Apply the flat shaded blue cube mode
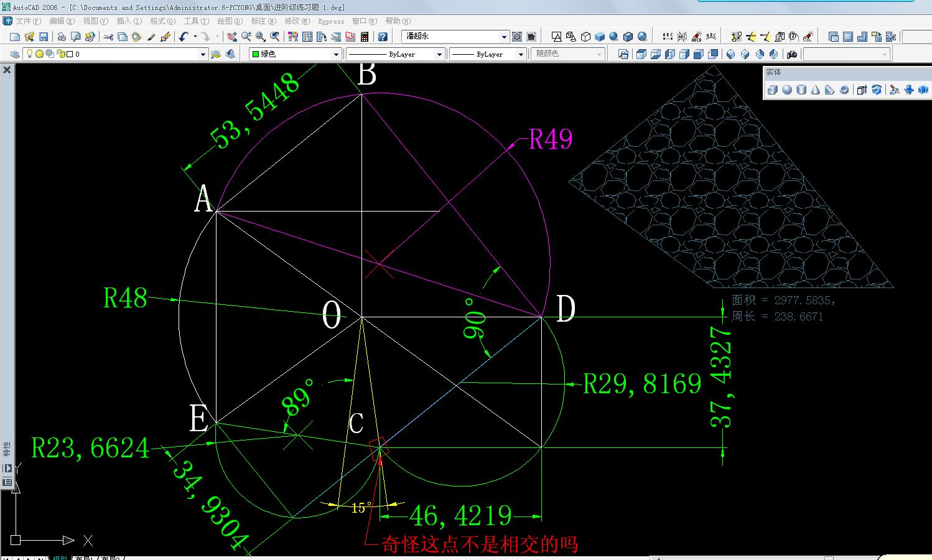Image resolution: width=932 pixels, height=560 pixels. (x=600, y=37)
